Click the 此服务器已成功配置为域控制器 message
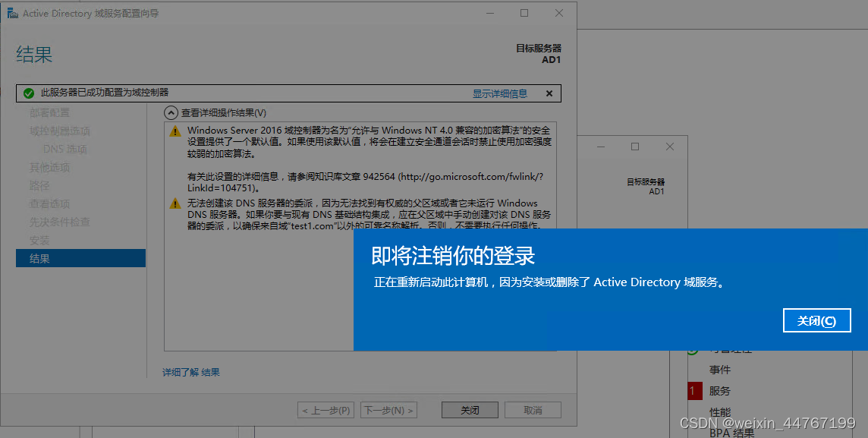The width and height of the screenshot is (868, 438). pos(105,93)
